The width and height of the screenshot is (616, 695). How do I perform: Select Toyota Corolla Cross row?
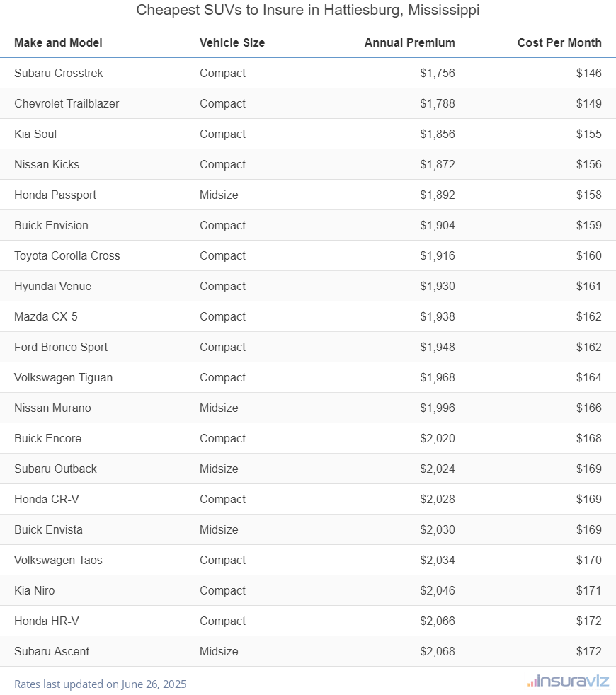(x=67, y=255)
